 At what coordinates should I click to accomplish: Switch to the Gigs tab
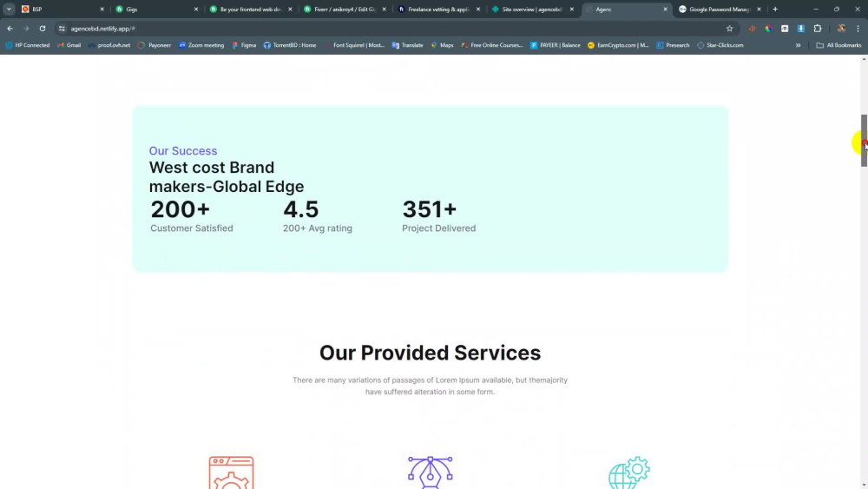[x=155, y=9]
